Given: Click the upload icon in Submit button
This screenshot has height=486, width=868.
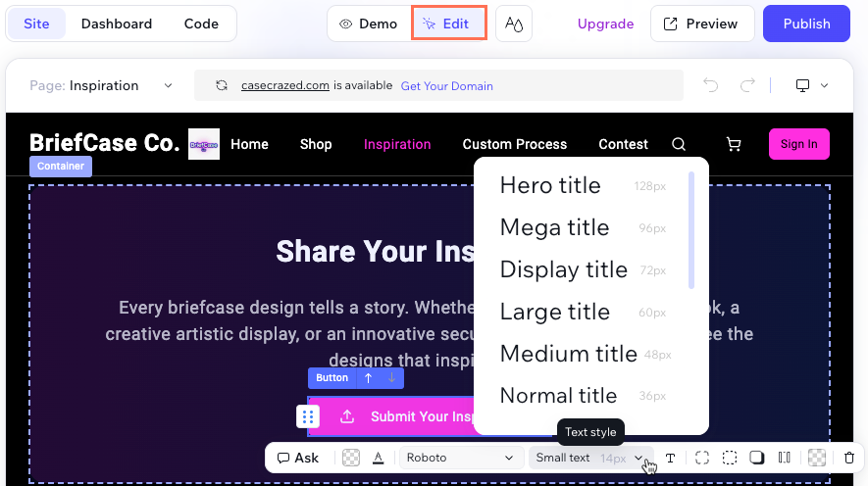Looking at the screenshot, I should pos(347,416).
